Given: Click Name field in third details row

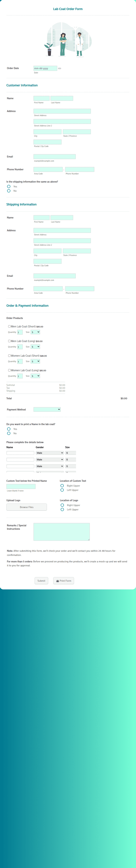Looking at the screenshot, I should [20, 466].
